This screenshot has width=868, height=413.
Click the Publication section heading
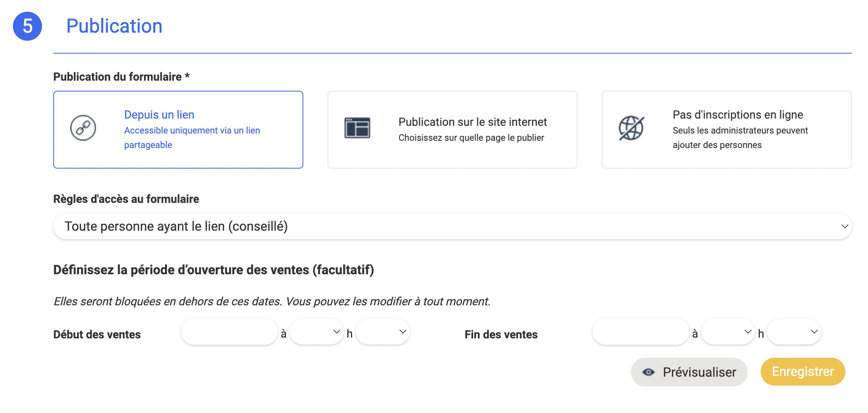tap(114, 26)
